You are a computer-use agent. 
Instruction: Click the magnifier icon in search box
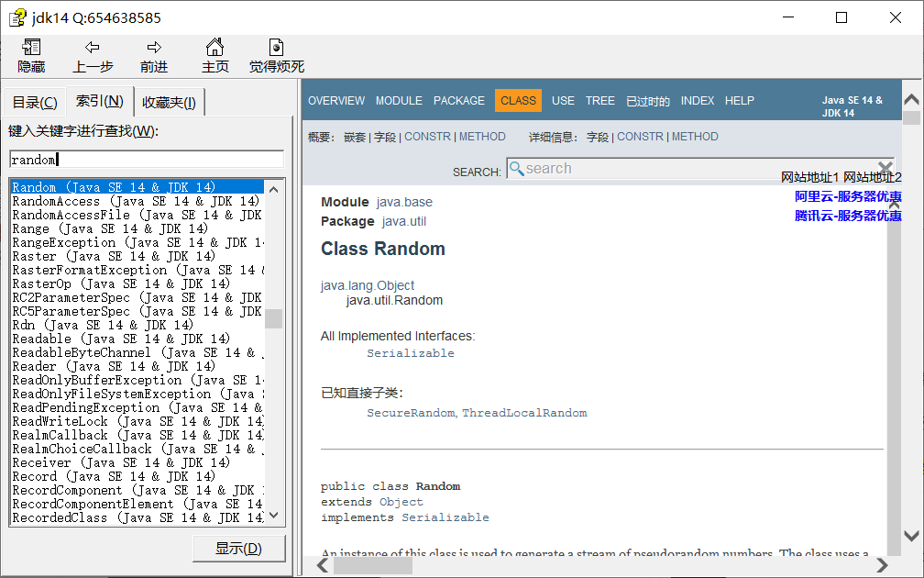pos(516,169)
